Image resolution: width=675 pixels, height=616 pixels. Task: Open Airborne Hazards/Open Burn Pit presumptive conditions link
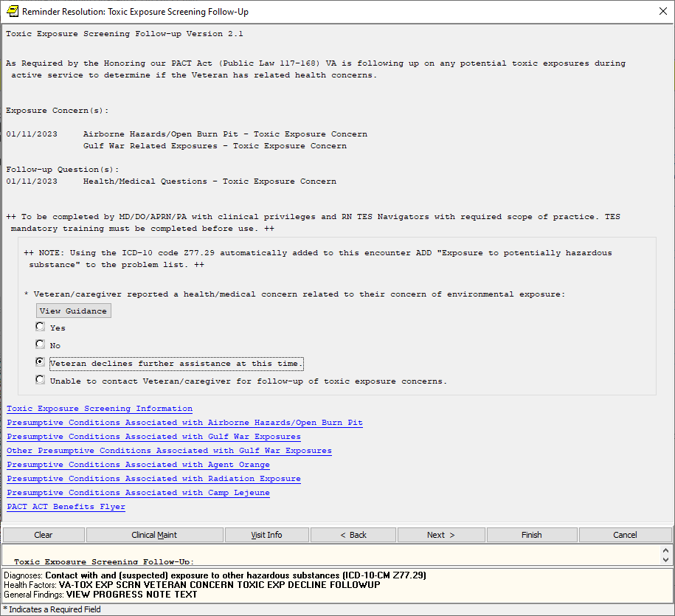coord(184,423)
